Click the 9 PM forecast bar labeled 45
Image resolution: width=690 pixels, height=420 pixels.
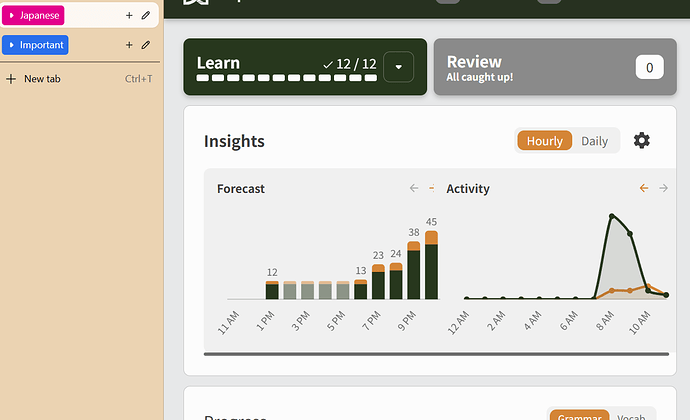click(431, 265)
